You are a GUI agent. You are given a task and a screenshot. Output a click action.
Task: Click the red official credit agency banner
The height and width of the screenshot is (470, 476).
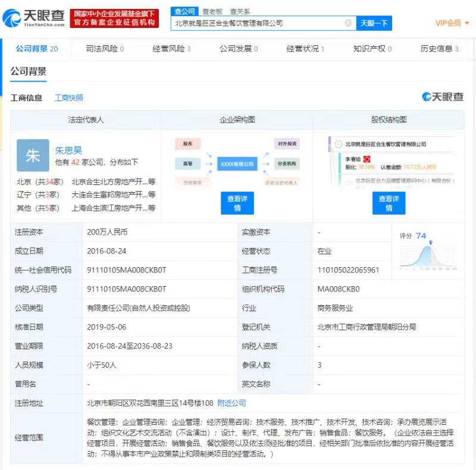(114, 18)
